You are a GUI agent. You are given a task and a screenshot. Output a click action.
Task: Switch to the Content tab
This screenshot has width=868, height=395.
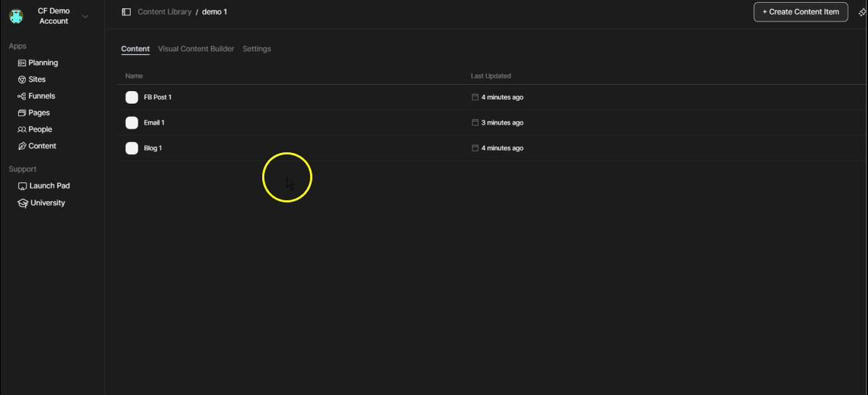coord(136,49)
